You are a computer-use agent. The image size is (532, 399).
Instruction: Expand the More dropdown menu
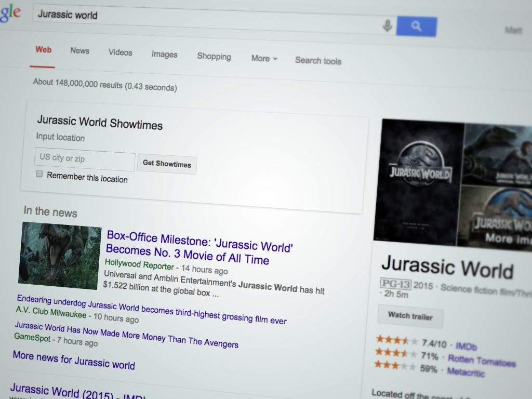tap(264, 58)
